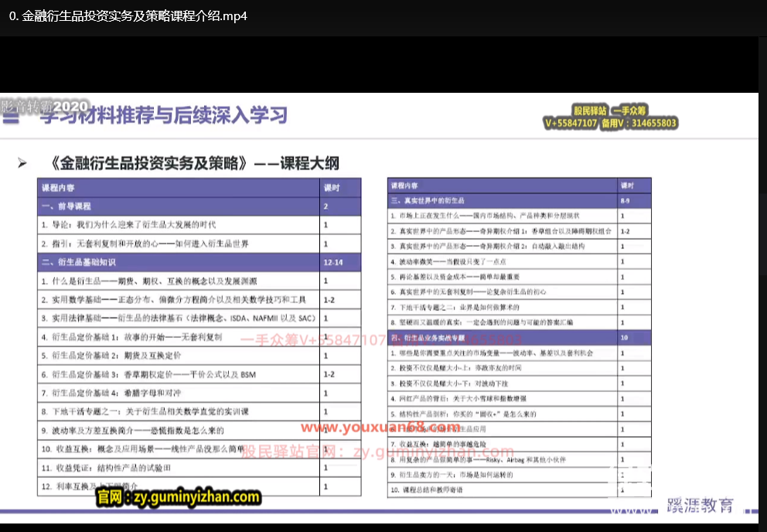Select row 收益凭证：结构性产品的试验田

pyautogui.click(x=199, y=467)
